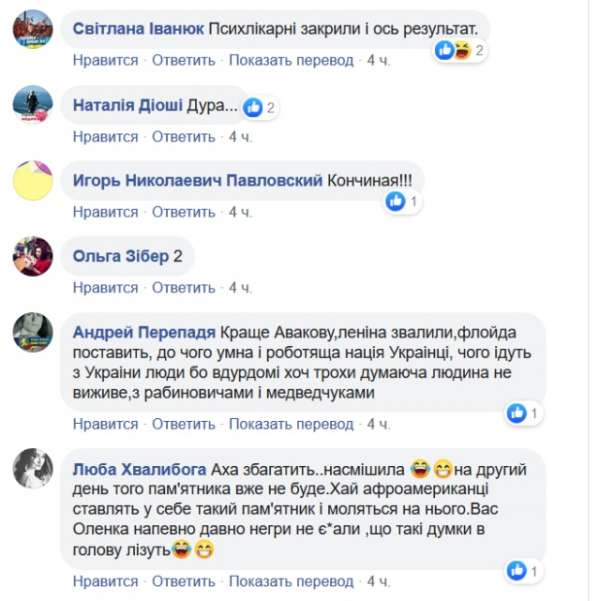Toggle Нравится under Люба Хвалибога's comment
This screenshot has height=601, width=600.
pyautogui.click(x=105, y=581)
